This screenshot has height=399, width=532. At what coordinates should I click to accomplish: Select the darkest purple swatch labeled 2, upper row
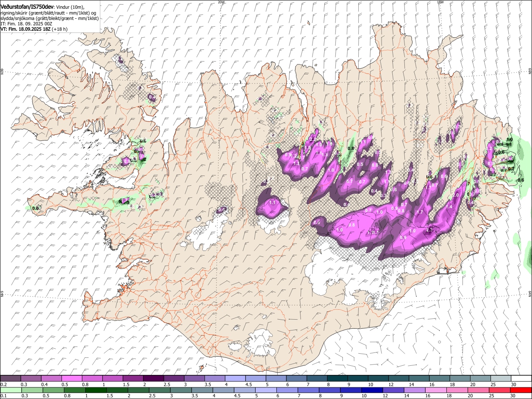point(153,379)
